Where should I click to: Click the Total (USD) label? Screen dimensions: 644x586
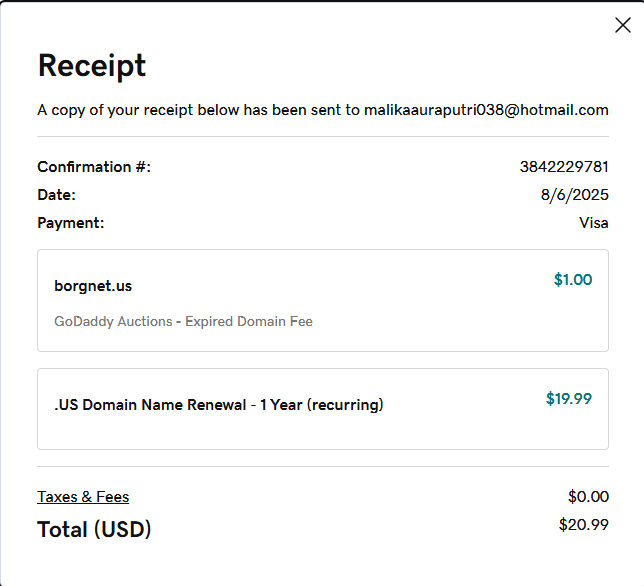tap(94, 529)
